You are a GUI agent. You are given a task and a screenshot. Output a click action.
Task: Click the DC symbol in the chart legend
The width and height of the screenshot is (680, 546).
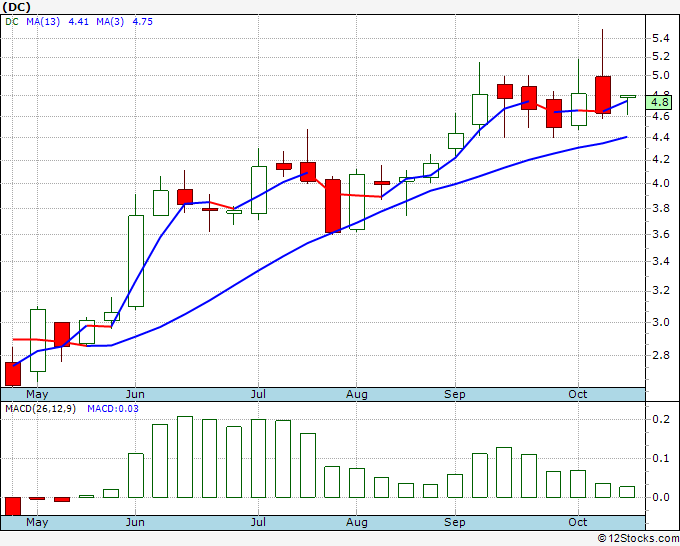point(12,22)
